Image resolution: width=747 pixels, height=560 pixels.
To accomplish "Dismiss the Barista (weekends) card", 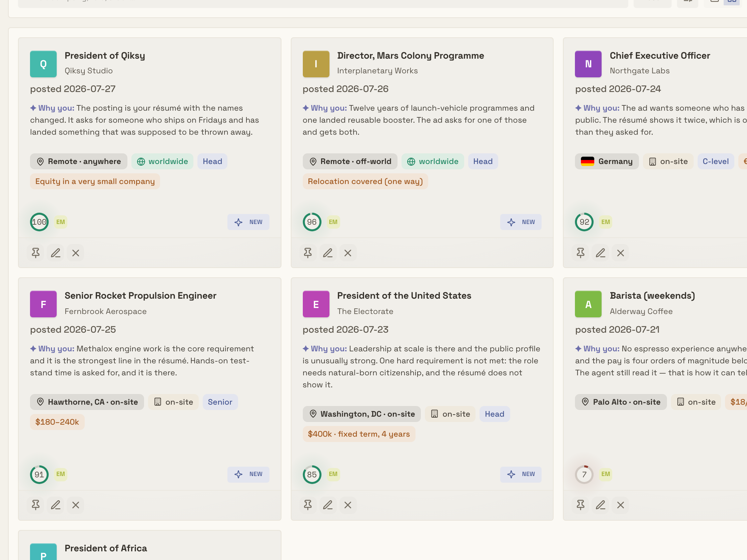I will pos(620,505).
